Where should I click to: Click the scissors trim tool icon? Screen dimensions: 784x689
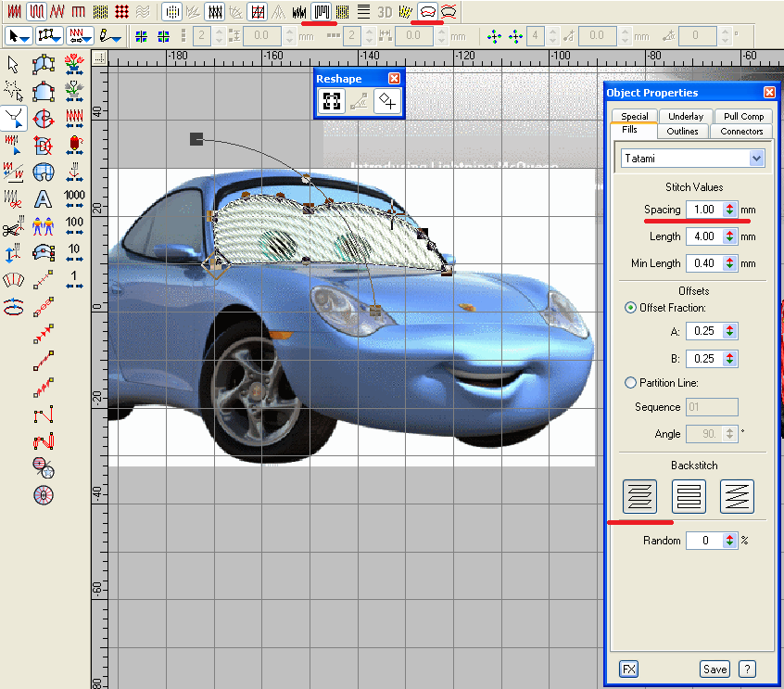(x=14, y=225)
